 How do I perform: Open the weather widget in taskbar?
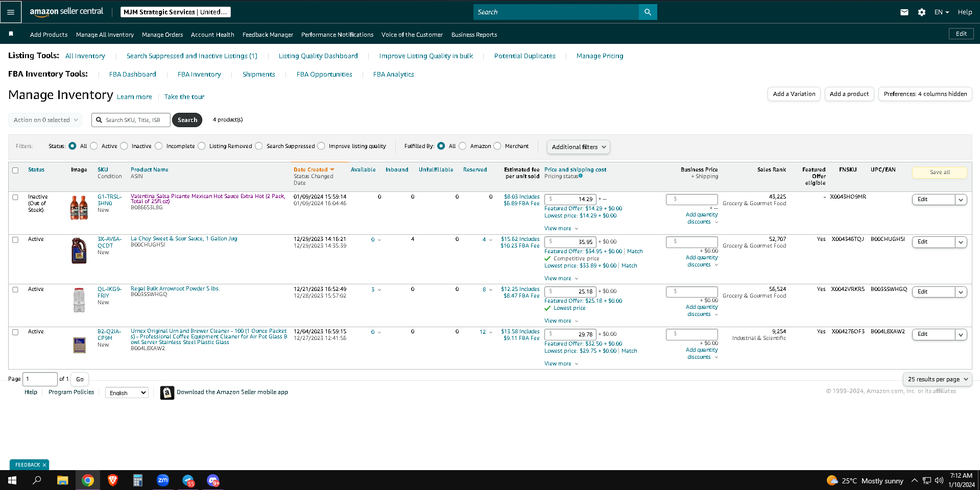(865, 480)
